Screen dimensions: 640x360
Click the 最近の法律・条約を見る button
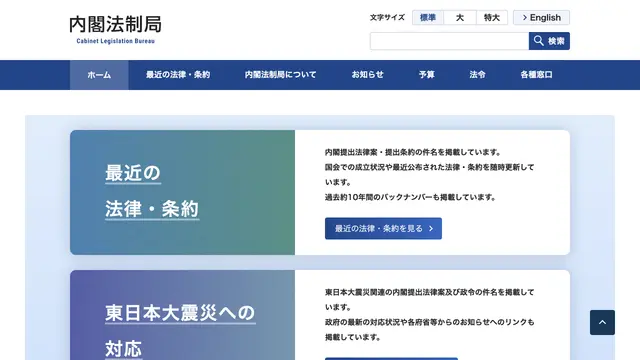pyautogui.click(x=383, y=229)
